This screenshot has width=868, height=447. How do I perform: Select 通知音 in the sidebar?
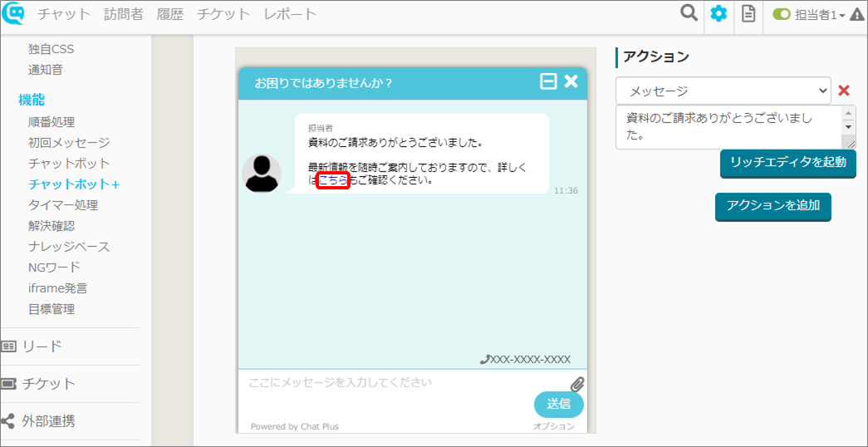(46, 70)
